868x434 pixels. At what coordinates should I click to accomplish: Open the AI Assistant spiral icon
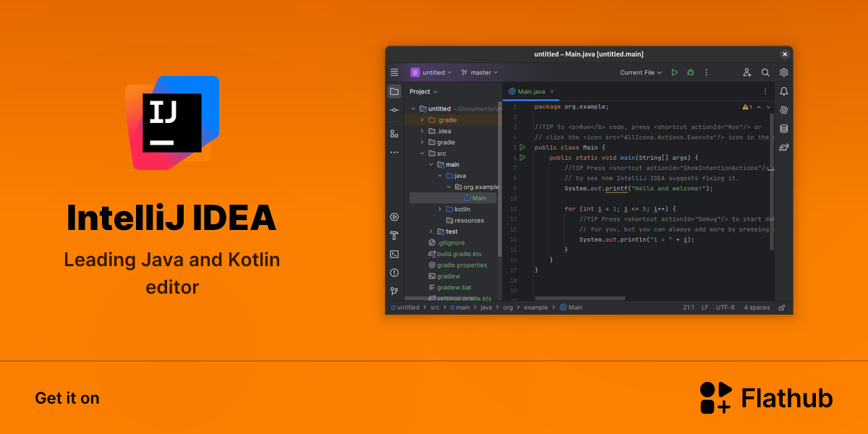coord(784,110)
